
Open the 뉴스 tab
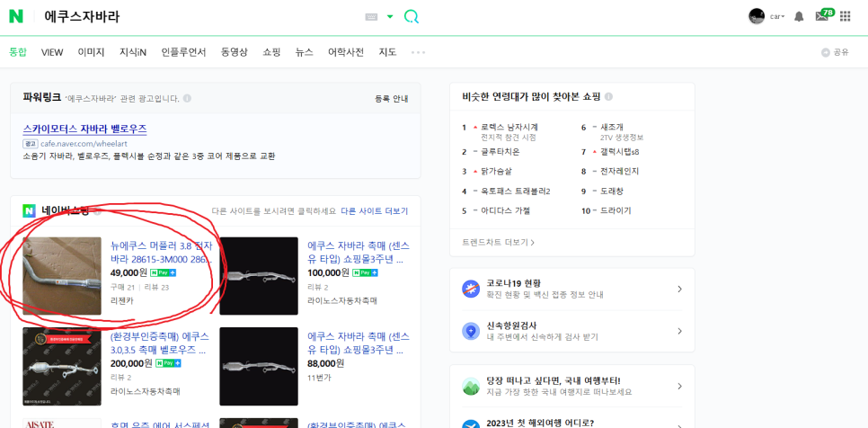[x=304, y=52]
